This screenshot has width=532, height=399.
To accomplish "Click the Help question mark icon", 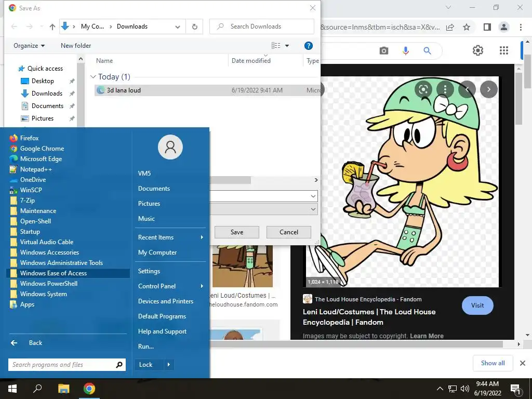I will click(309, 46).
